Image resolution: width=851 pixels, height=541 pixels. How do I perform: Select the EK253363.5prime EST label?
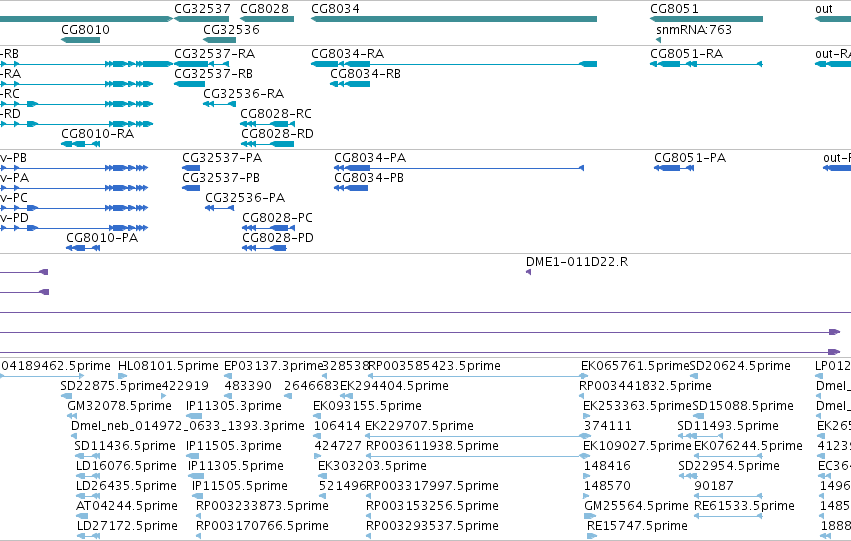(637, 406)
